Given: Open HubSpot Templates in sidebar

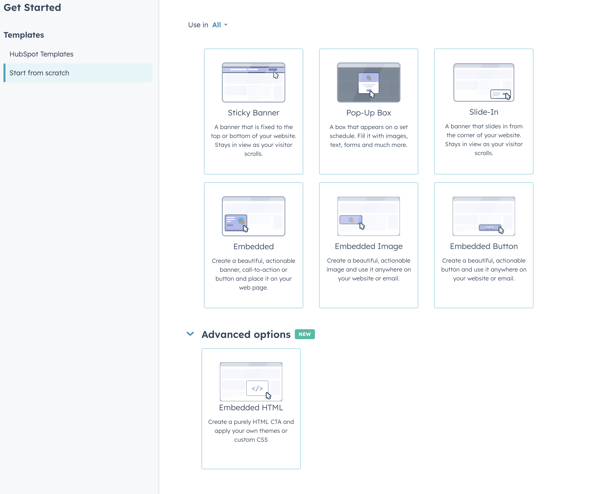Looking at the screenshot, I should 41,54.
